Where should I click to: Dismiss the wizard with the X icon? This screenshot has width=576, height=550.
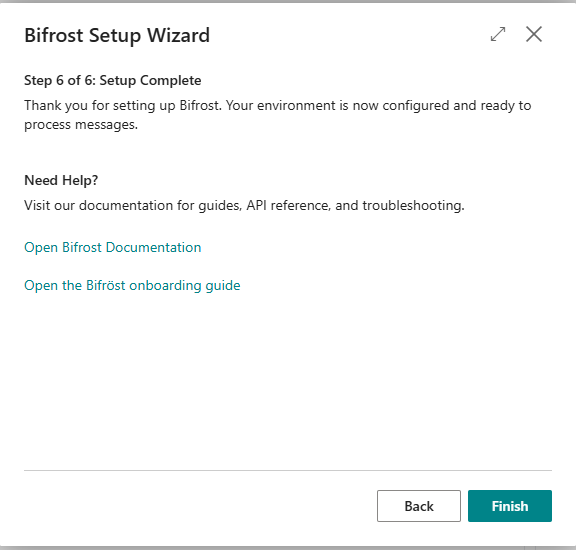click(x=533, y=34)
